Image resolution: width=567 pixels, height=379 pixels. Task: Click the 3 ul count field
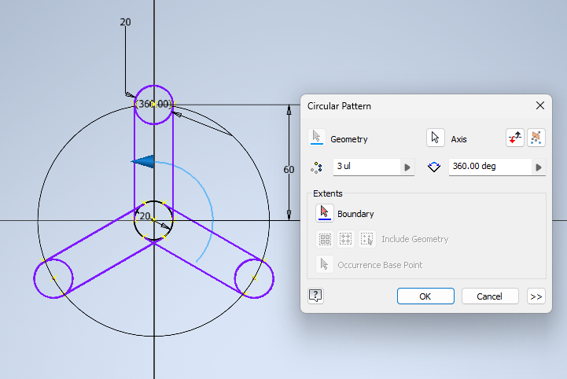[x=367, y=167]
